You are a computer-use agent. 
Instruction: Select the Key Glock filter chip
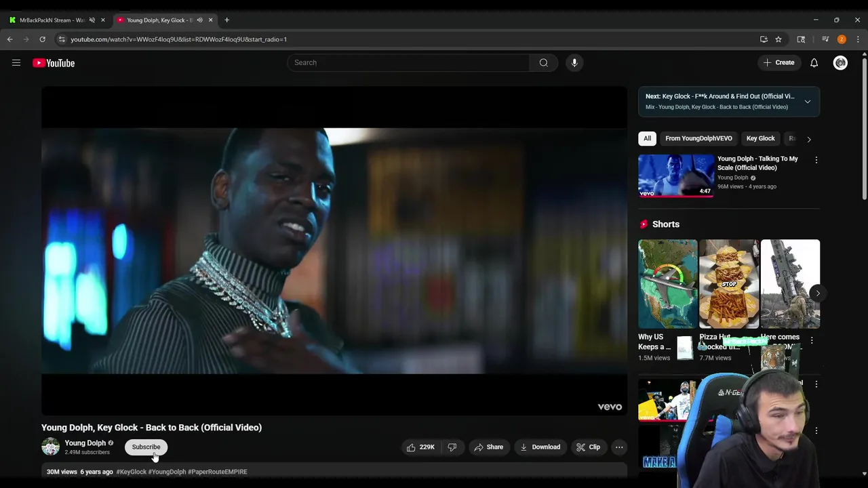760,138
